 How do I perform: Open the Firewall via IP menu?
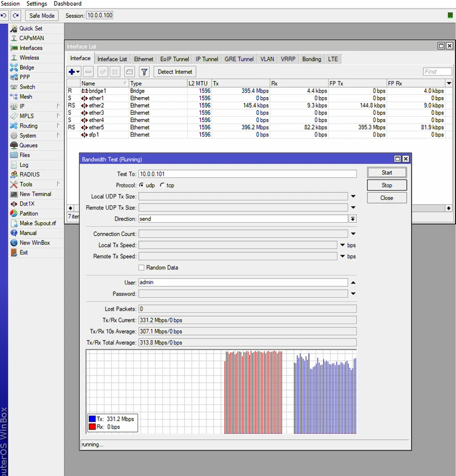(x=22, y=106)
